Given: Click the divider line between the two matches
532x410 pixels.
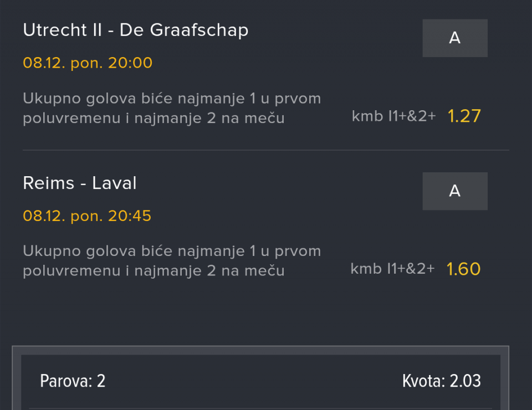Looking at the screenshot, I should tap(266, 150).
